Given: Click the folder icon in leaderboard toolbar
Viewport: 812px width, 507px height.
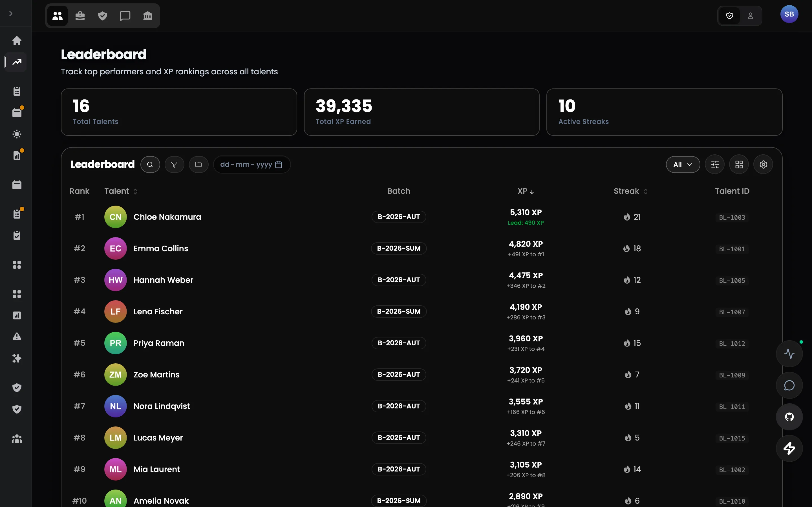Looking at the screenshot, I should (x=199, y=165).
